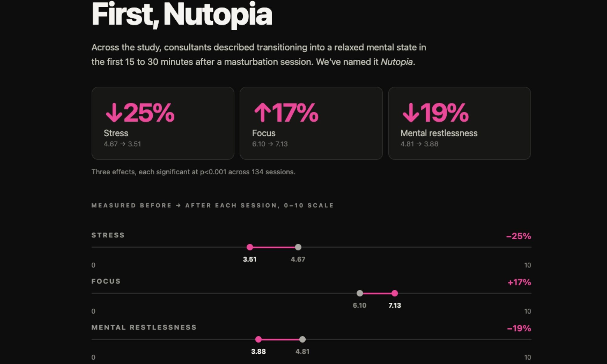
Task: Click the gray 4.81 restlessness dot
Action: click(302, 339)
